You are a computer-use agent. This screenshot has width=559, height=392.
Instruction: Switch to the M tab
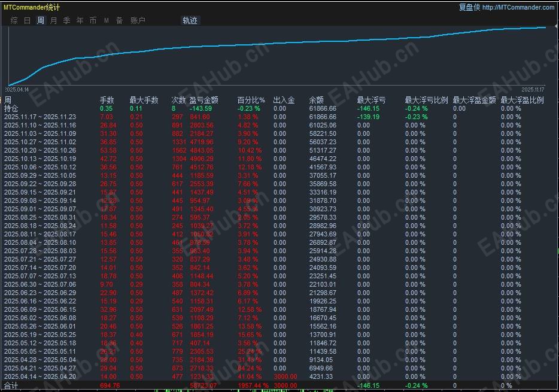click(x=107, y=21)
